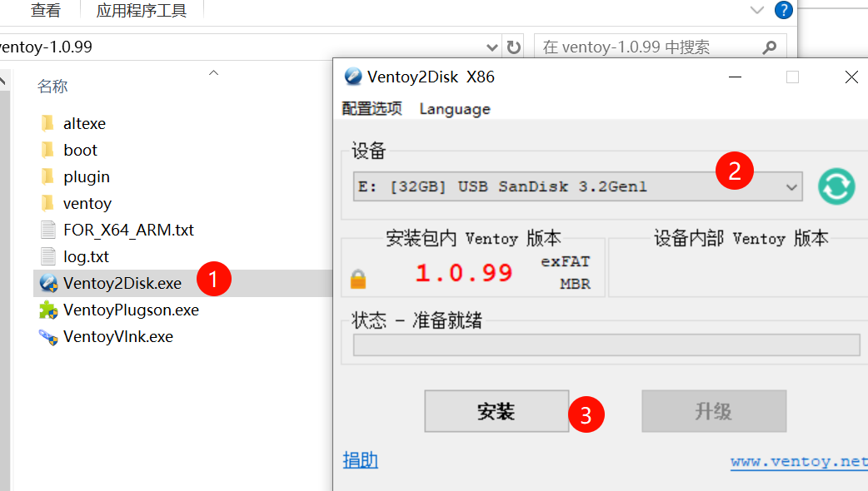Click the VentoyPlugson.exe puzzle icon
This screenshot has width=868, height=491.
[48, 310]
